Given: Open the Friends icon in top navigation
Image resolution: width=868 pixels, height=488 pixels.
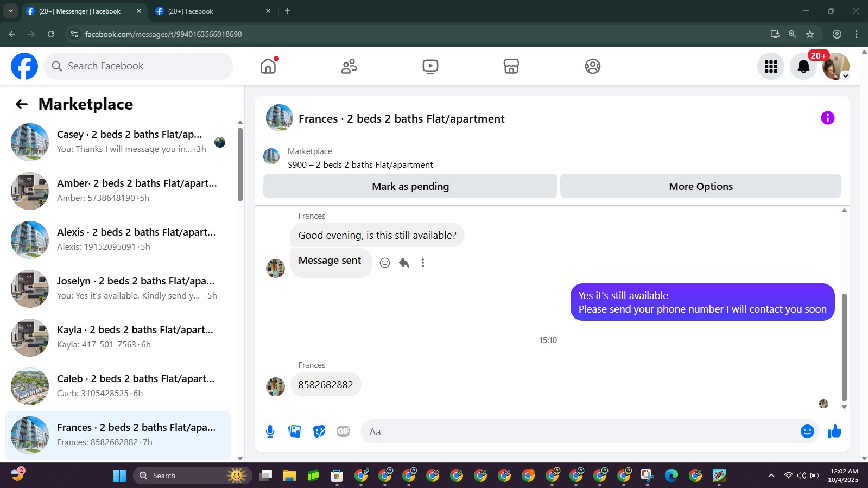Looking at the screenshot, I should 349,66.
